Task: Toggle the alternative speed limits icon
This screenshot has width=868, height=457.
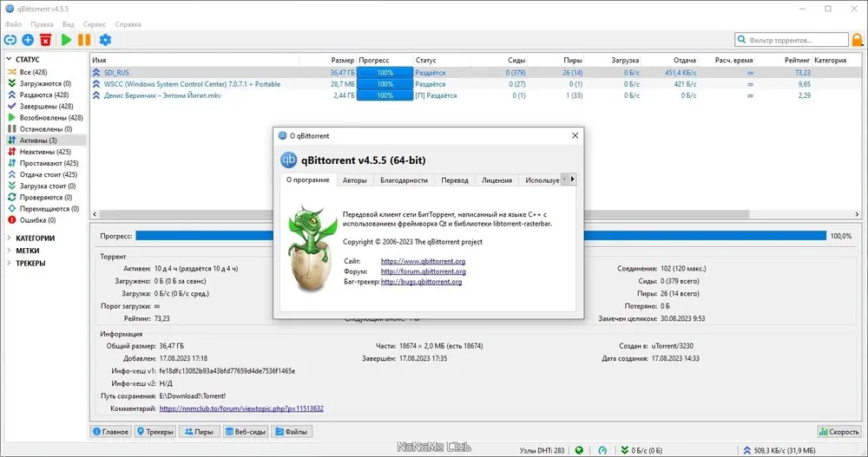Action: pos(602,450)
